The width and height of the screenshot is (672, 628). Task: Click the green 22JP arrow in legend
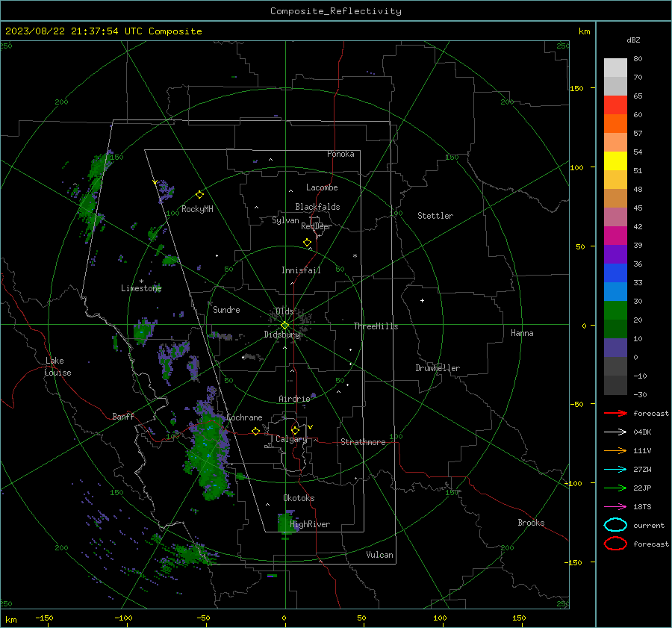point(615,488)
